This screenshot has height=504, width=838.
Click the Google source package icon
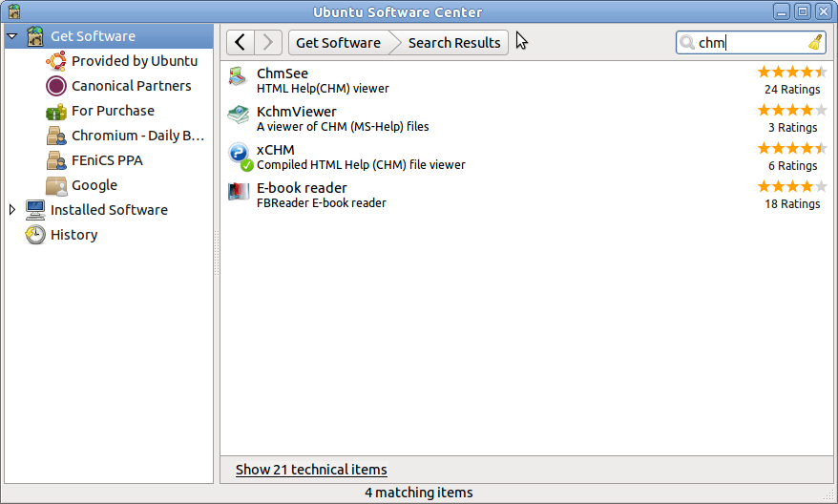56,185
